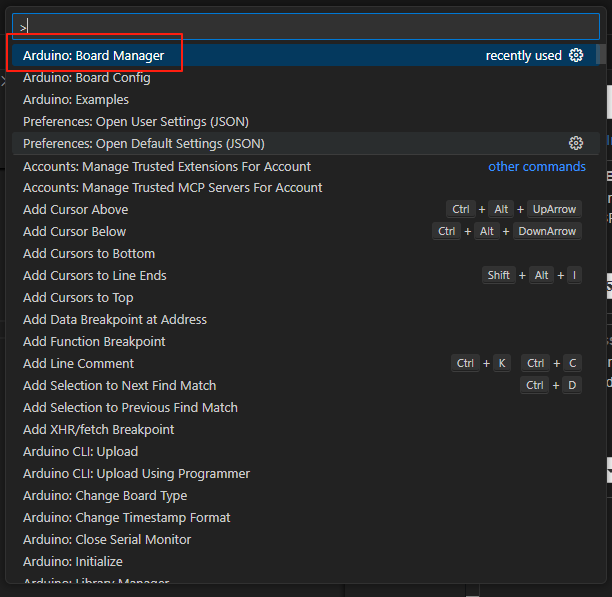612x597 pixels.
Task: Choose Add XHR/fetch Breakpoint
Action: [306, 429]
